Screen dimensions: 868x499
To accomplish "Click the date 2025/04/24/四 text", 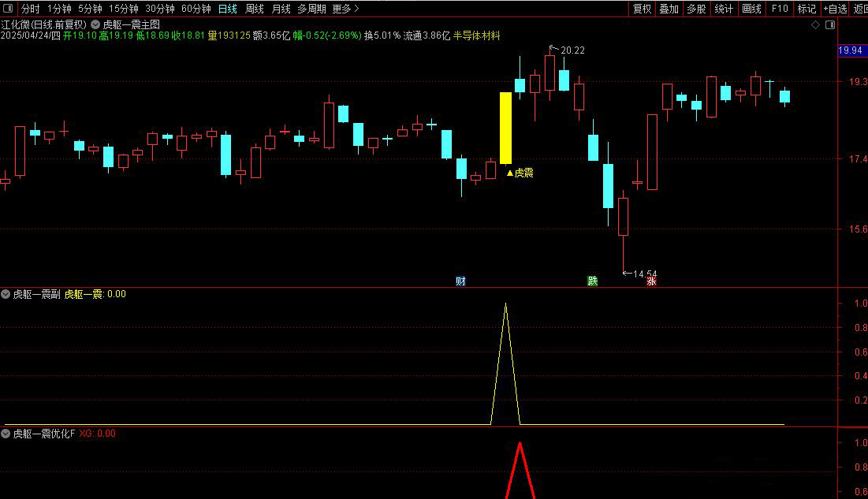I will 31,35.
